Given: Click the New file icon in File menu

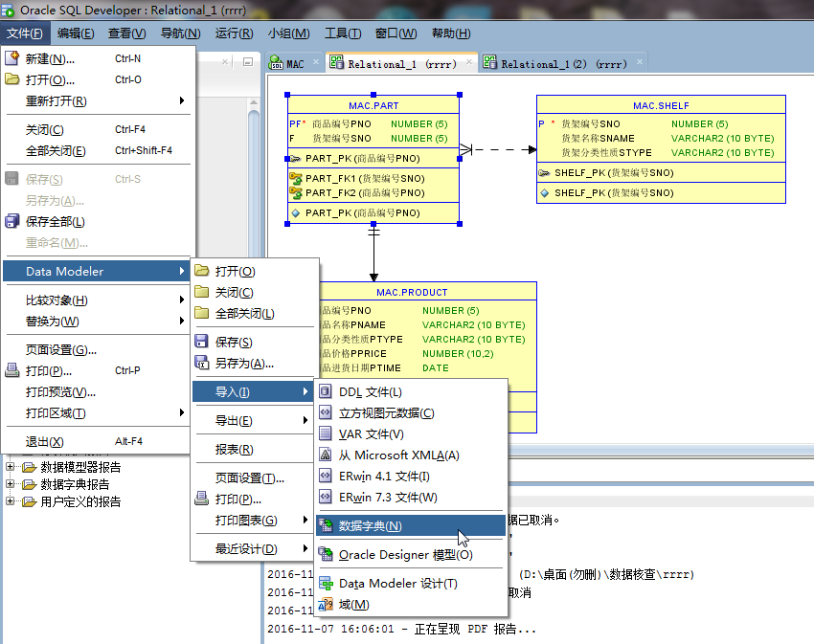Looking at the screenshot, I should pos(11,58).
